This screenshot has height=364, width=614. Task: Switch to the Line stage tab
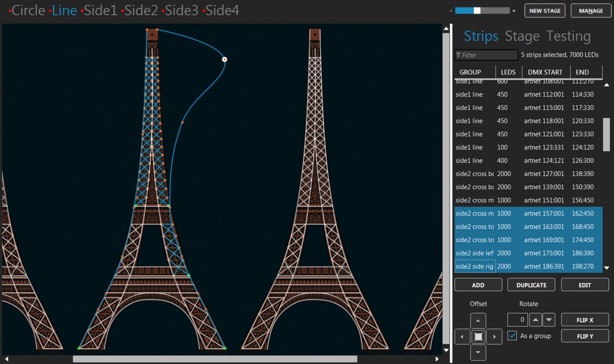(64, 10)
